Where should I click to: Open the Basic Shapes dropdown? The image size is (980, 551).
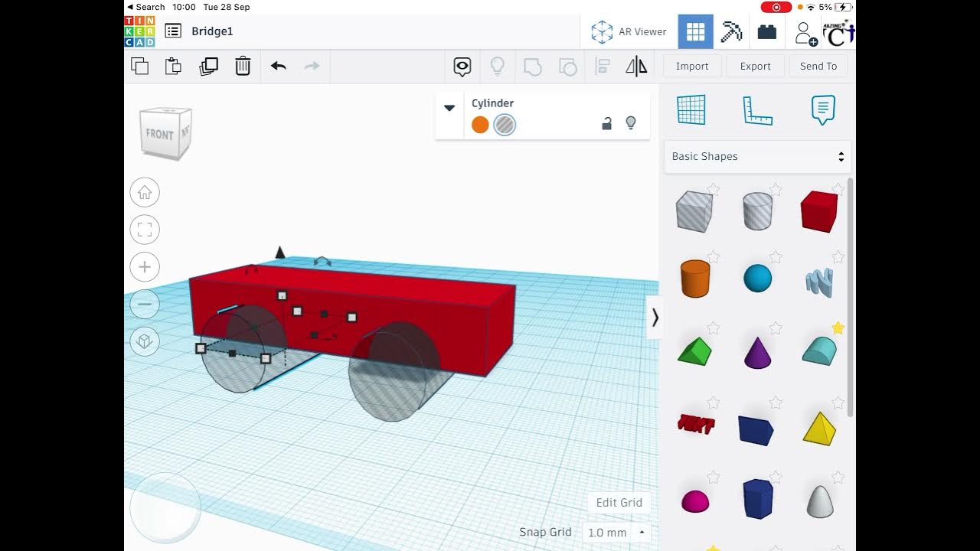click(x=757, y=156)
